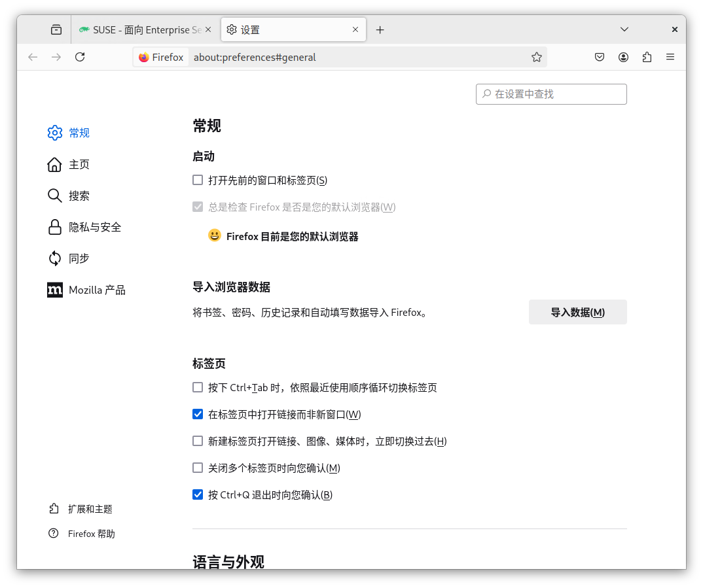Screen dimensions: 703x588
Task: Click the Firefox 目前是您的默认浏览器 text
Action: (292, 236)
